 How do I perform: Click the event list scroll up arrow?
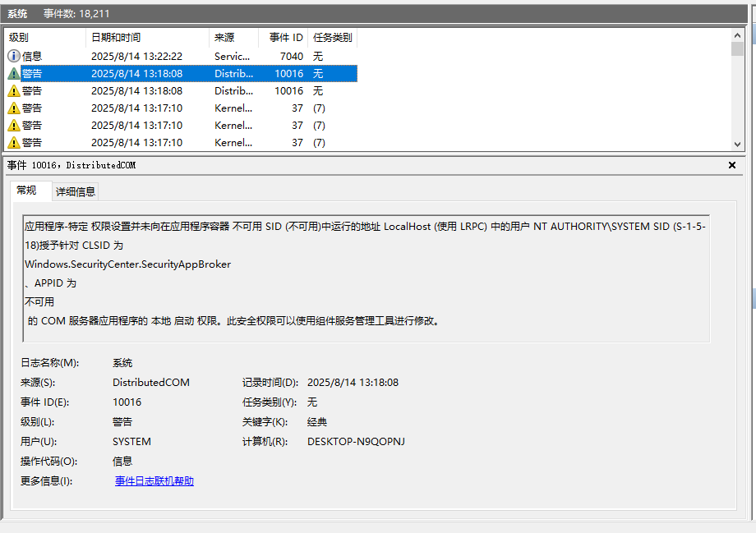pos(737,35)
